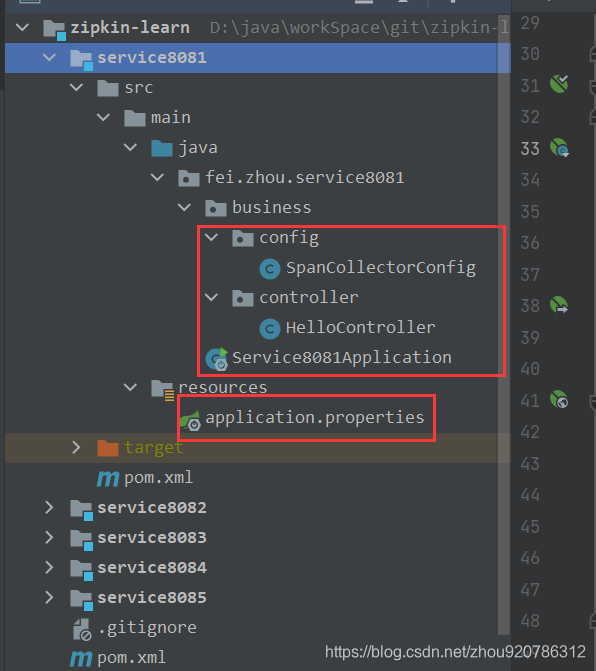This screenshot has width=596, height=671.
Task: Expand the target folder chevron
Action: [77, 448]
